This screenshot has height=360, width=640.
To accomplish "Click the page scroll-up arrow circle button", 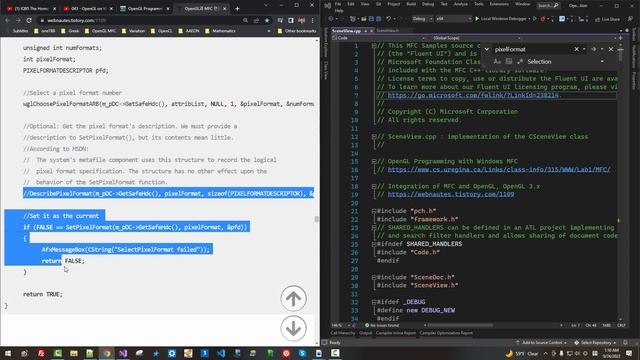I will point(293,298).
